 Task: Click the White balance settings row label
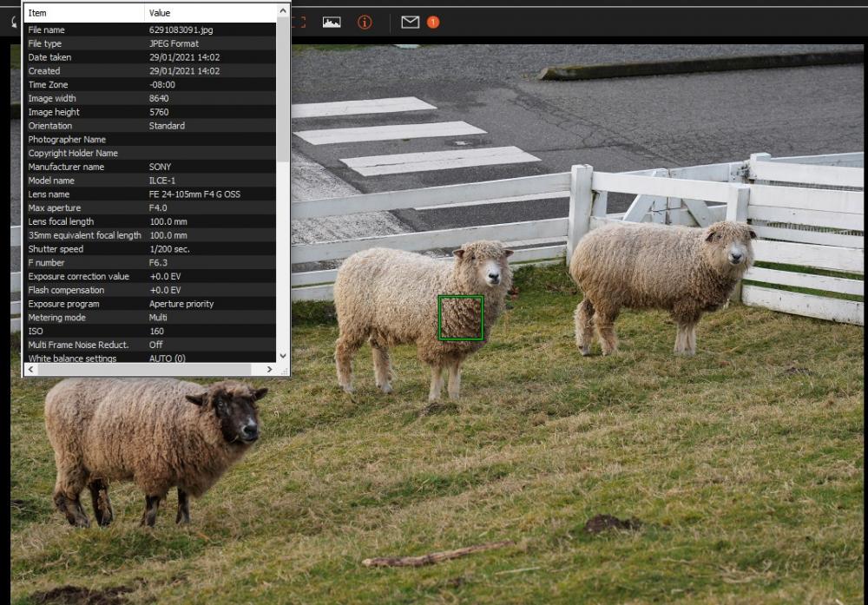coord(73,358)
